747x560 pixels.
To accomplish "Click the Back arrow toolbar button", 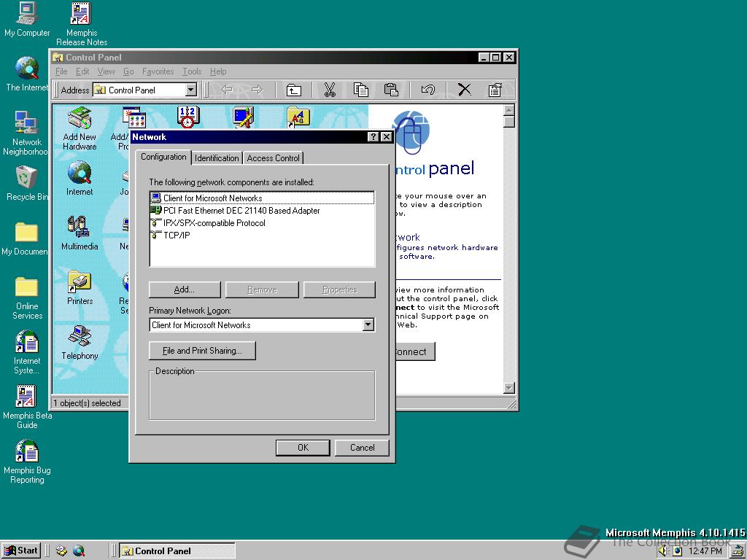I will tap(227, 90).
